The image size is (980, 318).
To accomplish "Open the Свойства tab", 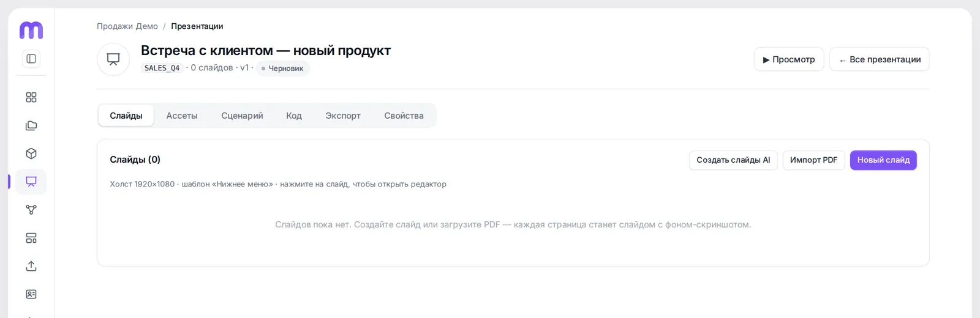I will (404, 116).
